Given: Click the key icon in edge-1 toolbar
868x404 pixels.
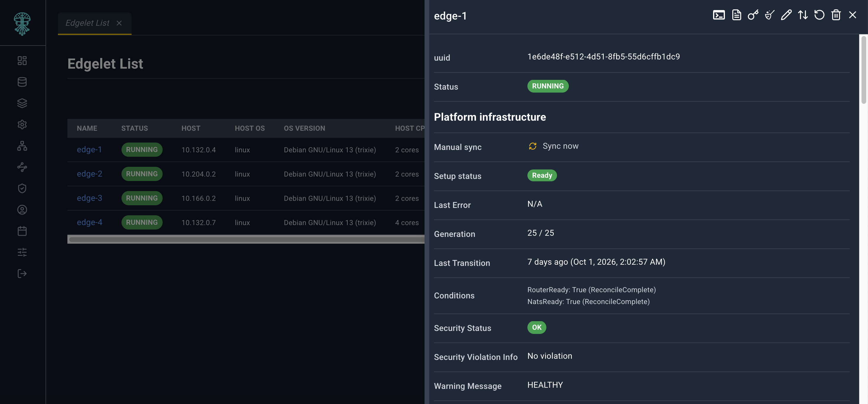Looking at the screenshot, I should (x=753, y=15).
